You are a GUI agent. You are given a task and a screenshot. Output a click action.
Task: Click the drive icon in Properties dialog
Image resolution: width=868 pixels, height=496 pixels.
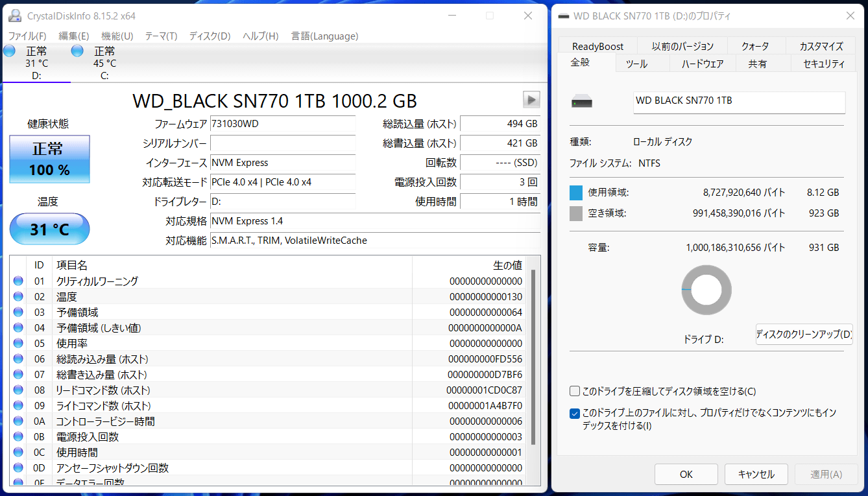click(x=582, y=102)
